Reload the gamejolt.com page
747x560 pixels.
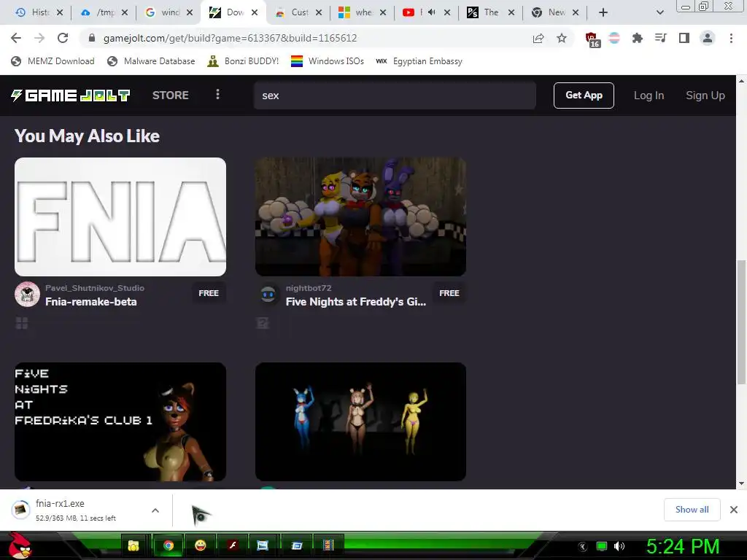[x=63, y=38]
